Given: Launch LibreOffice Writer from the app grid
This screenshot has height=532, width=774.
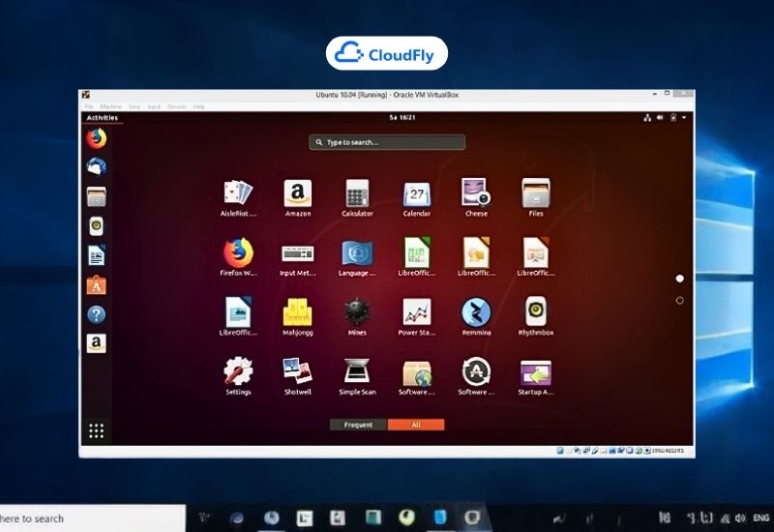Looking at the screenshot, I should 238,316.
